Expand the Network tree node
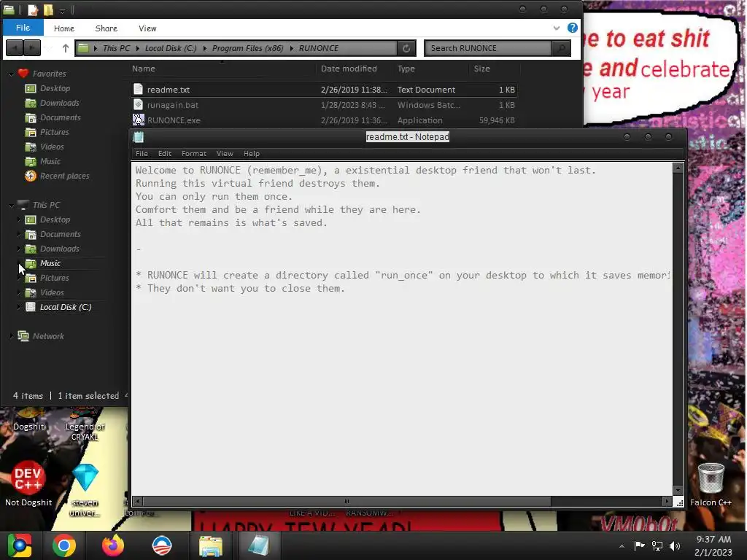747x560 pixels. pyautogui.click(x=11, y=336)
